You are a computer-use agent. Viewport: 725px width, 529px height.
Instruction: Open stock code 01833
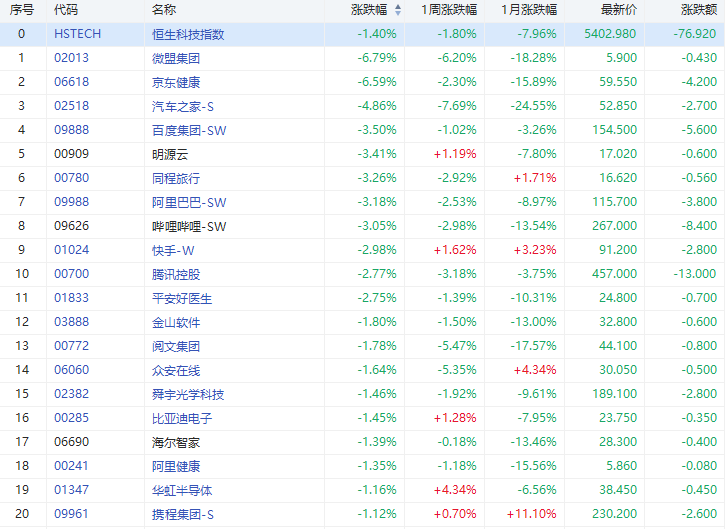(71, 298)
